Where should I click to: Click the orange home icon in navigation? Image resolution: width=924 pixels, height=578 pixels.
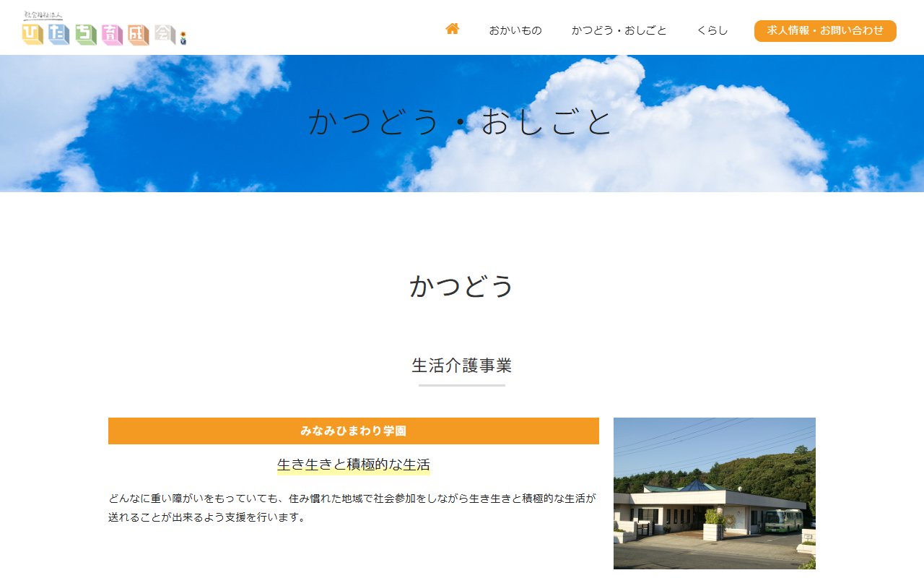tap(453, 29)
